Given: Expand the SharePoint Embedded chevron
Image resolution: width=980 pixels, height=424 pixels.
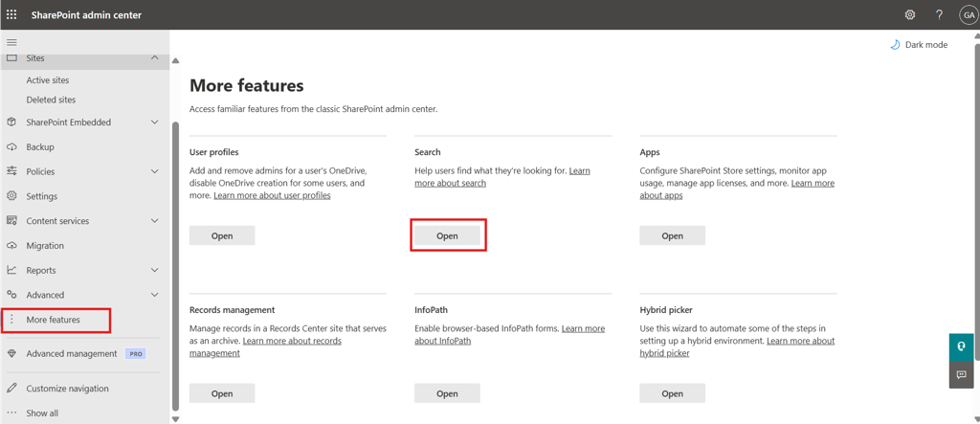Looking at the screenshot, I should coord(155,122).
